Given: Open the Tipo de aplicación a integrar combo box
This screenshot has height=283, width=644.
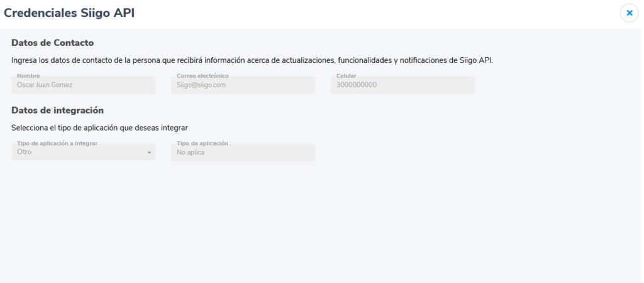Looking at the screenshot, I should [x=83, y=152].
